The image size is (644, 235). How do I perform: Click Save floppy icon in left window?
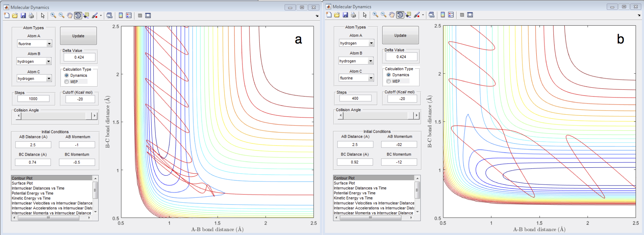(x=23, y=15)
